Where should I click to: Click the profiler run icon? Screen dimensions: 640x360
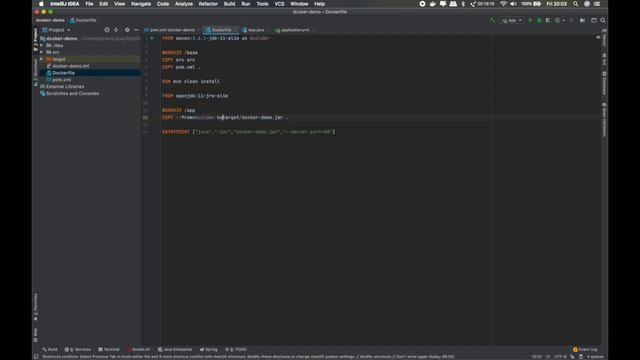559,20
